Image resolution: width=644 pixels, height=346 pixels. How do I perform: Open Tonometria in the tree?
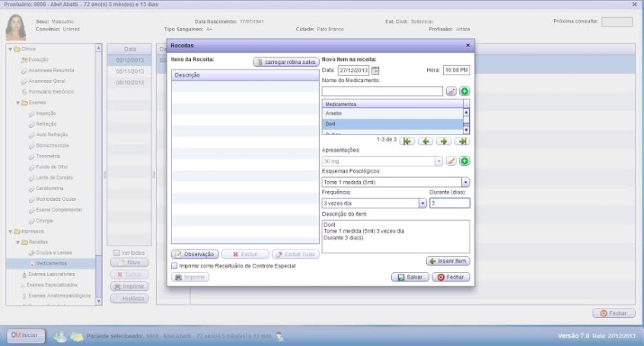tap(48, 157)
